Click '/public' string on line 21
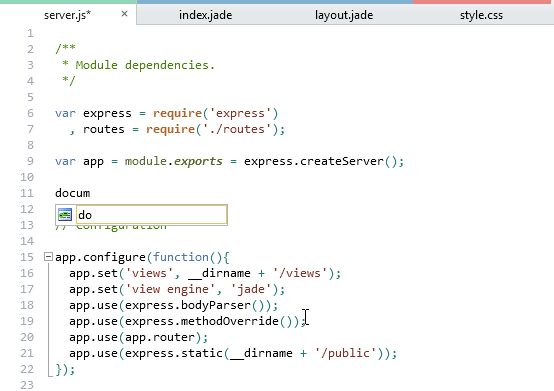 click(345, 353)
